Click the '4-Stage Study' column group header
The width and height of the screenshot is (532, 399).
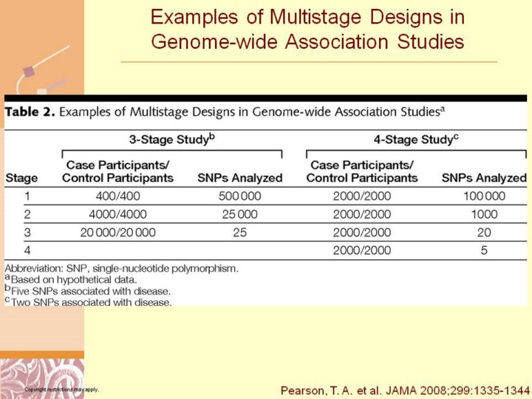416,138
